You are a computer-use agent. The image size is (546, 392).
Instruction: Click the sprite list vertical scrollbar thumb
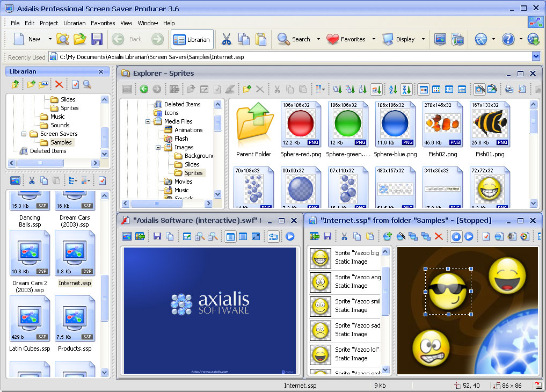[x=385, y=291]
